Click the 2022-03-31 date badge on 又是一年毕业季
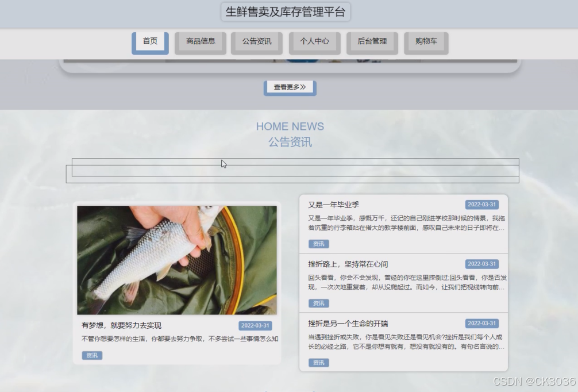 click(481, 203)
